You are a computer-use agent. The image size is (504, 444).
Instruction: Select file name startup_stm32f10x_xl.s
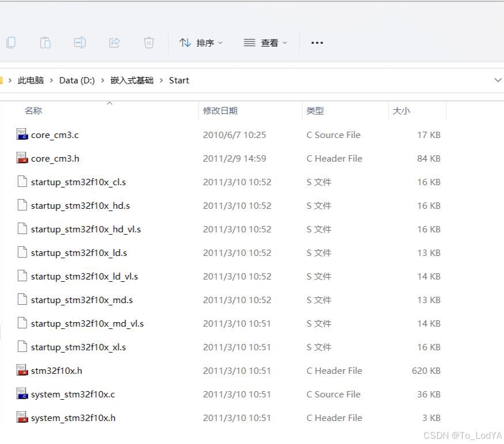point(78,347)
